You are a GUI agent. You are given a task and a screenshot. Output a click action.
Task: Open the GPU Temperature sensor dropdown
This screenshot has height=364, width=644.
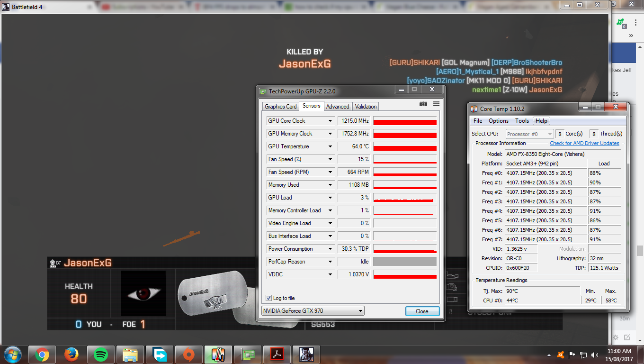coord(330,146)
